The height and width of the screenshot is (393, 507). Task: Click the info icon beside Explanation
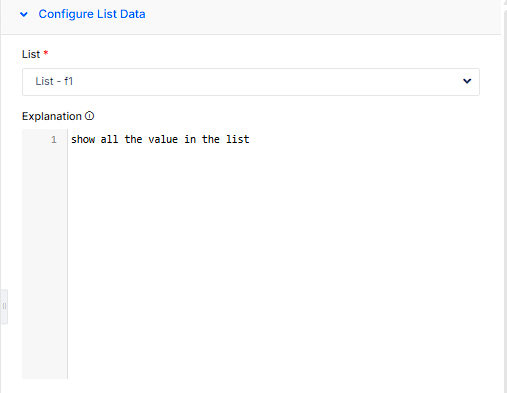click(89, 116)
